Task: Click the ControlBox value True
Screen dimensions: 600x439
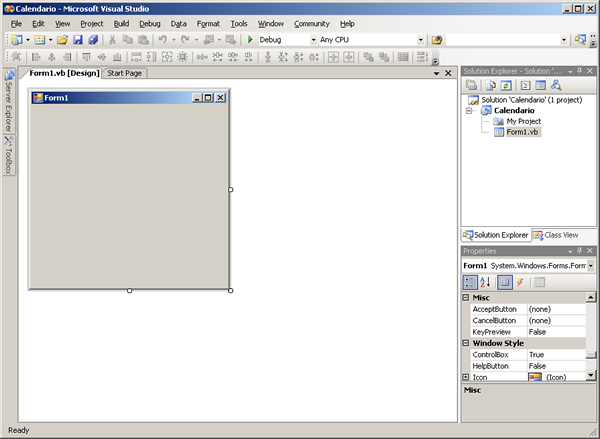Action: (x=556, y=354)
